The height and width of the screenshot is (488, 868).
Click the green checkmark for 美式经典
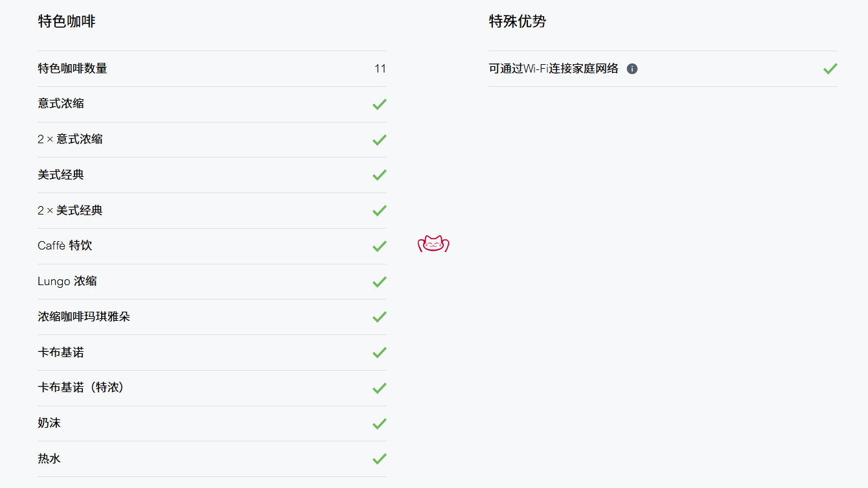click(380, 175)
